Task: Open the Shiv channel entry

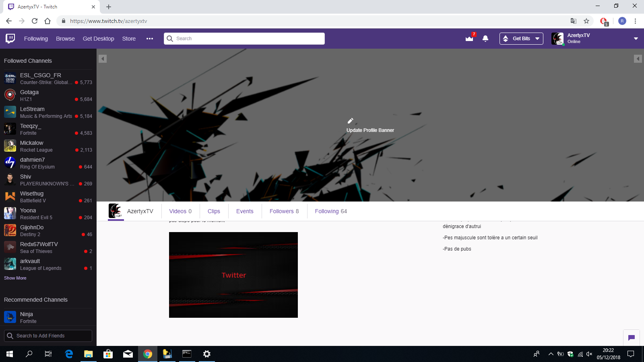Action: (48, 179)
